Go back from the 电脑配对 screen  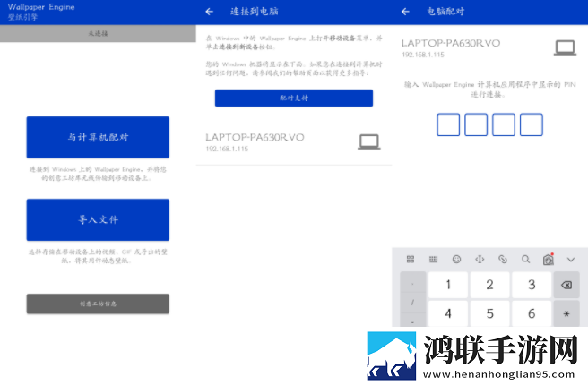(405, 12)
